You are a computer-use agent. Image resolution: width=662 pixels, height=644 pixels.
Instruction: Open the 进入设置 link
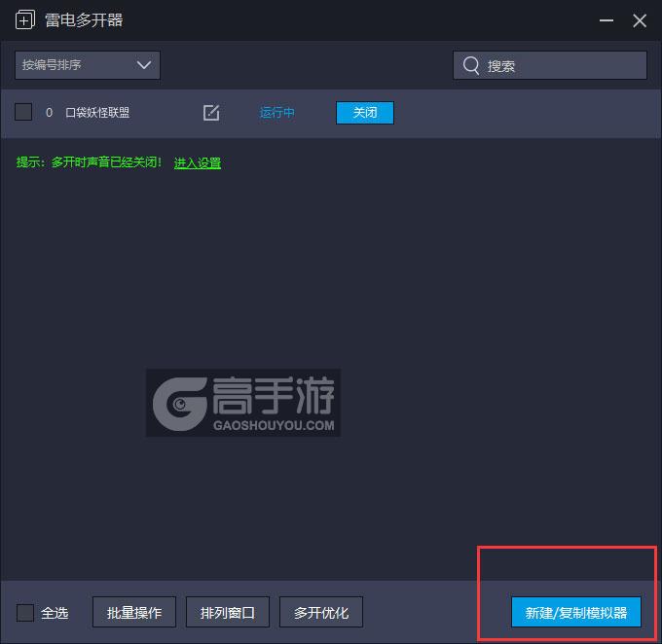point(198,162)
